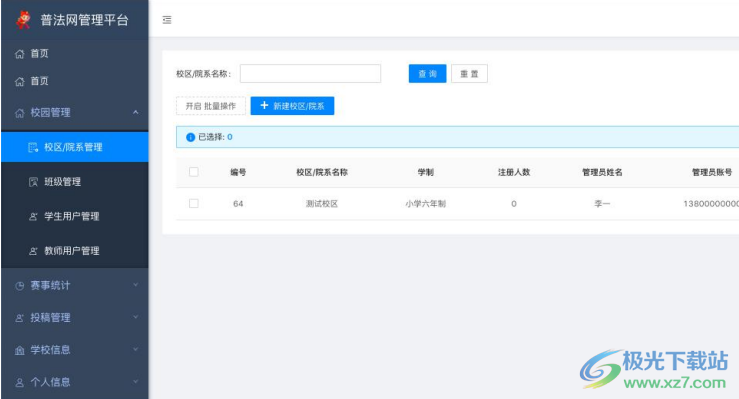739x399 pixels.
Task: Toggle the sidebar collapse icon
Action: (x=167, y=20)
